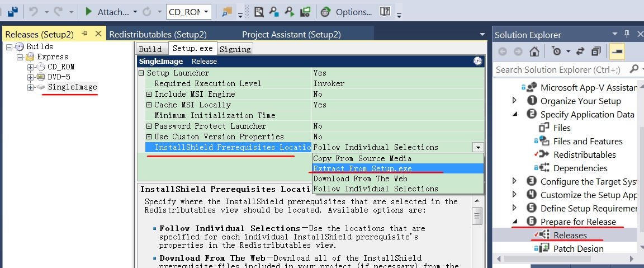Select the CD_ROM release in tree
Image resolution: width=644 pixels, height=268 pixels.
tap(61, 67)
